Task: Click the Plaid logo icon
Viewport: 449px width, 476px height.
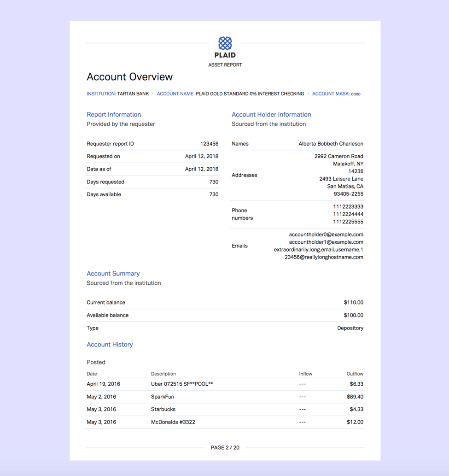Action: [x=225, y=43]
